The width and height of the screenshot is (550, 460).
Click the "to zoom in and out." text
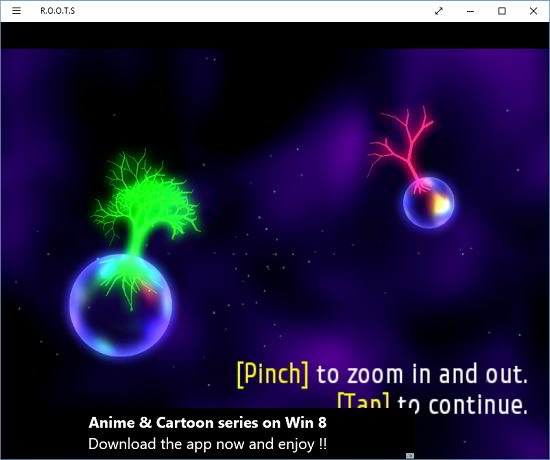(x=422, y=374)
